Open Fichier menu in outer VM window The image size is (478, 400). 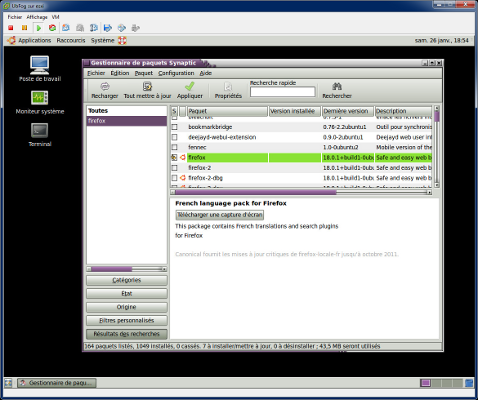pos(15,17)
